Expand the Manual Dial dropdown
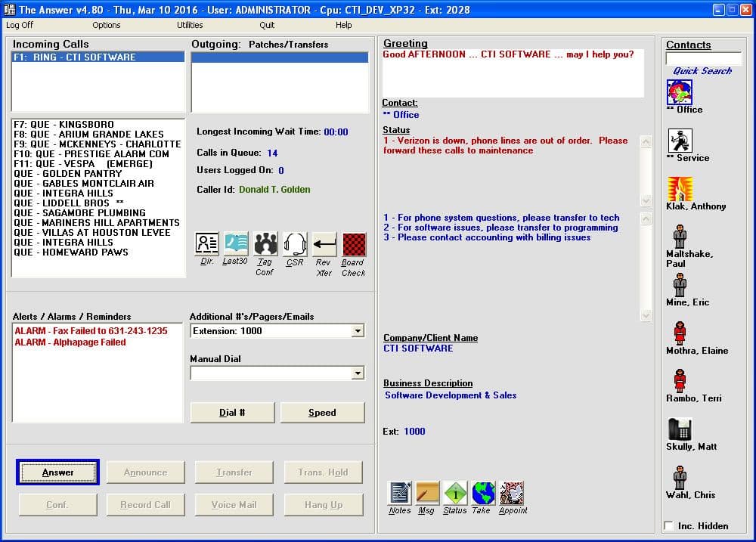This screenshot has height=542, width=756. pyautogui.click(x=359, y=374)
